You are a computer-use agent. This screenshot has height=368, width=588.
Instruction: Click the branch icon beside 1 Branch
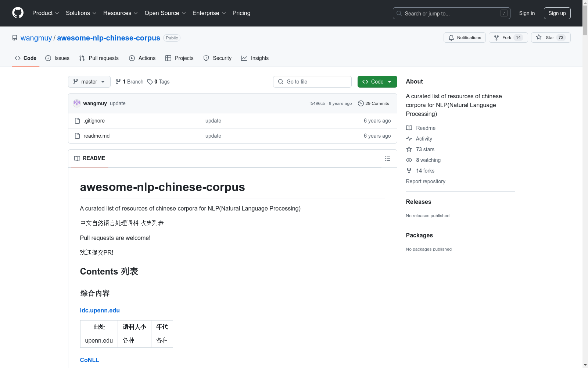click(x=118, y=82)
